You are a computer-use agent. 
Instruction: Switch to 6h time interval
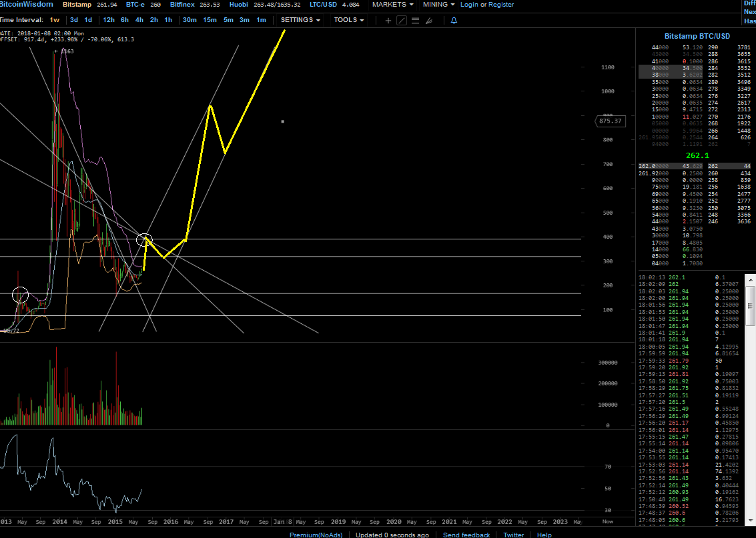click(x=124, y=20)
